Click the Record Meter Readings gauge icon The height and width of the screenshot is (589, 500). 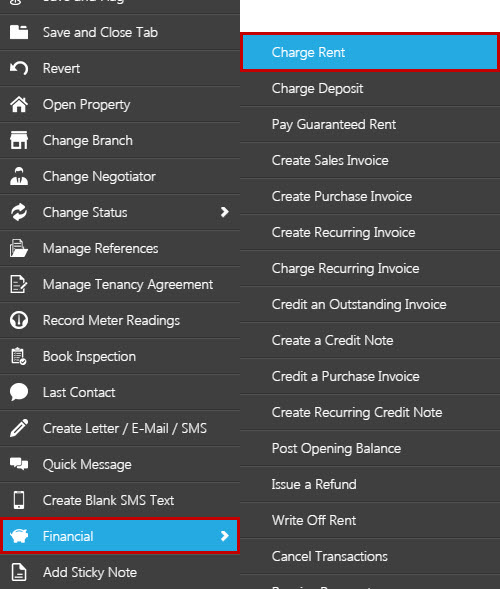(19, 320)
